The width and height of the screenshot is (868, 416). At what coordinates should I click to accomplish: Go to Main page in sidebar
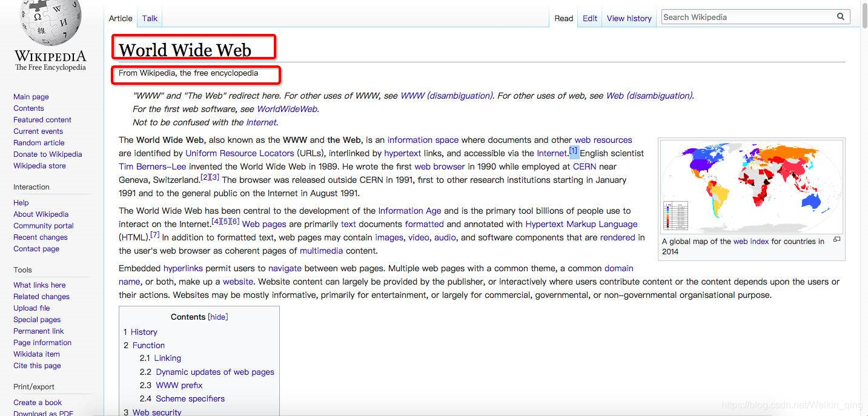(x=31, y=97)
